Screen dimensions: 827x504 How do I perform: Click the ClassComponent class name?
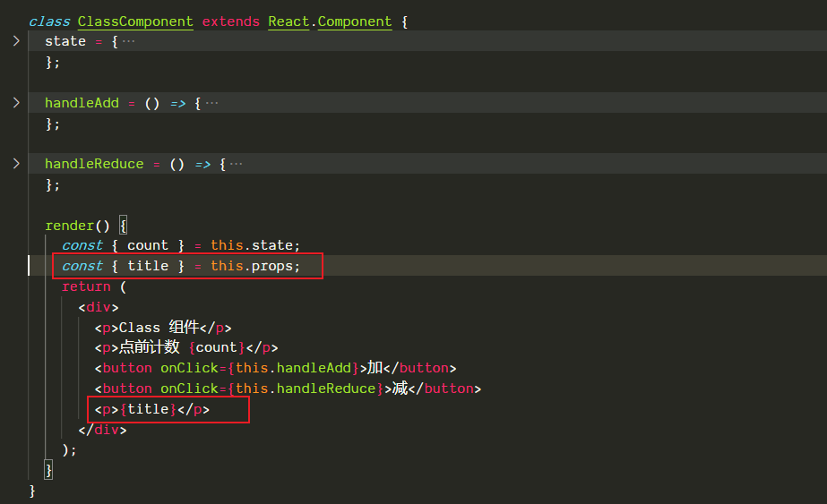click(135, 21)
